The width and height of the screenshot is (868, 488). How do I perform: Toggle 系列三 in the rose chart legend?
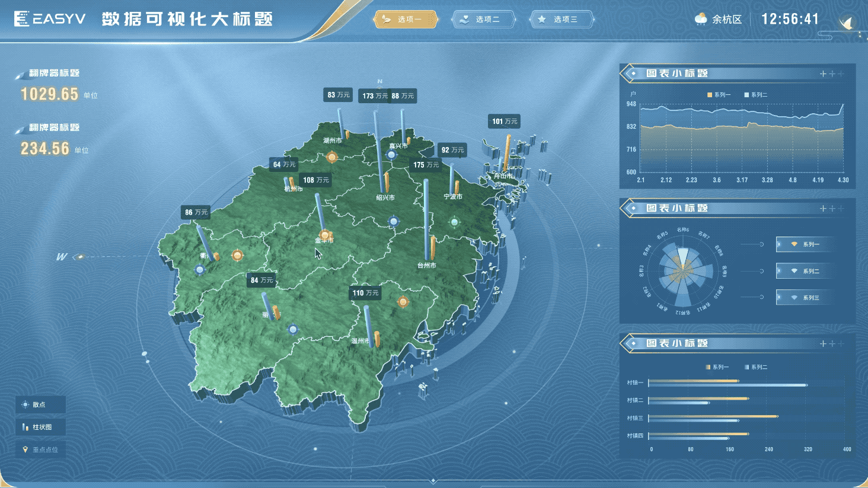805,298
